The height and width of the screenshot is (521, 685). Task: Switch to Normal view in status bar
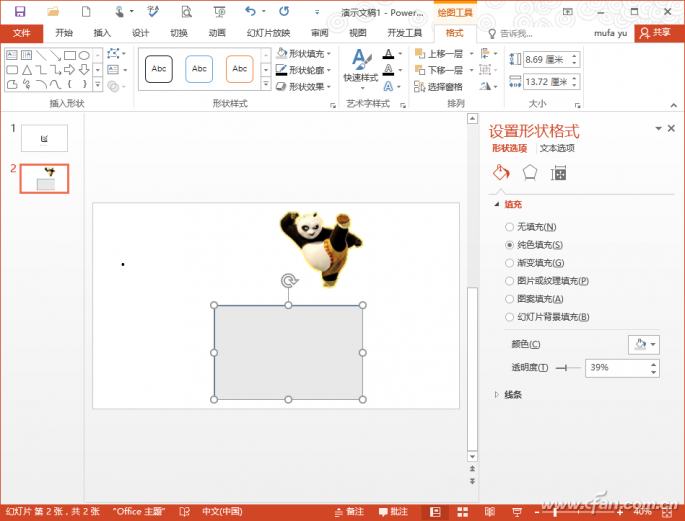click(435, 512)
